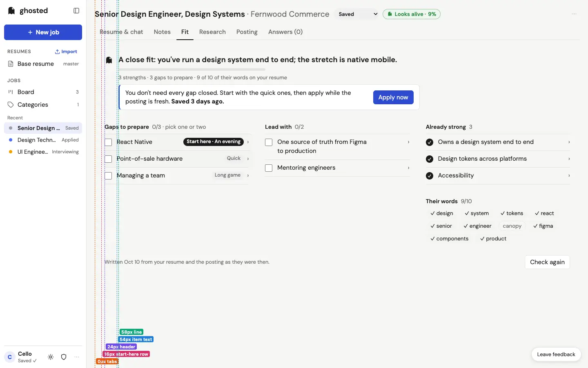
Task: Click the Cello user avatar
Action: [10, 357]
